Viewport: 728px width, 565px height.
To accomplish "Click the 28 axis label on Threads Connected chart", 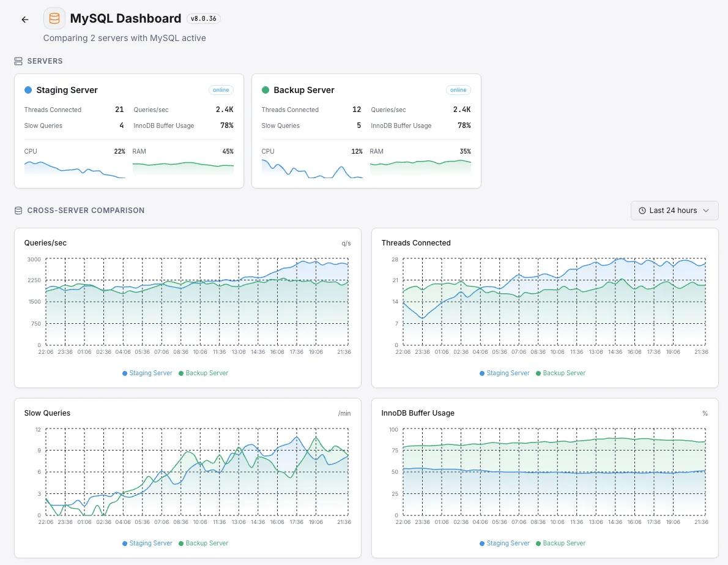I will [395, 260].
